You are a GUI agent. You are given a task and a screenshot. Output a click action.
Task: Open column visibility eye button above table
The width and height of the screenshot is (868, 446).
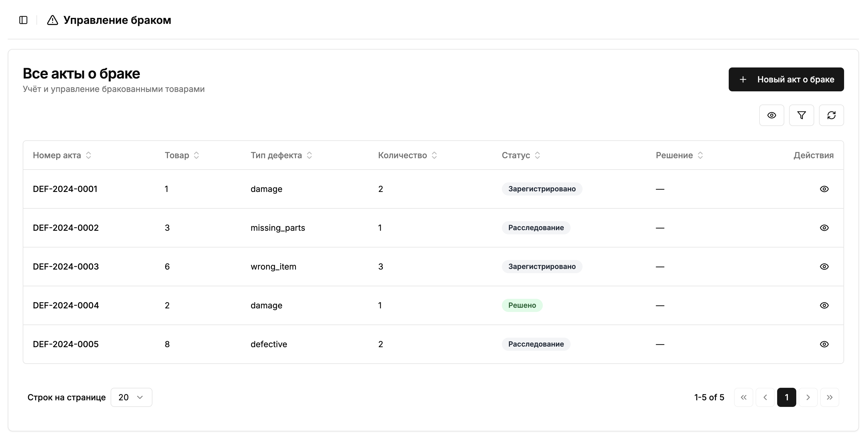(x=771, y=115)
